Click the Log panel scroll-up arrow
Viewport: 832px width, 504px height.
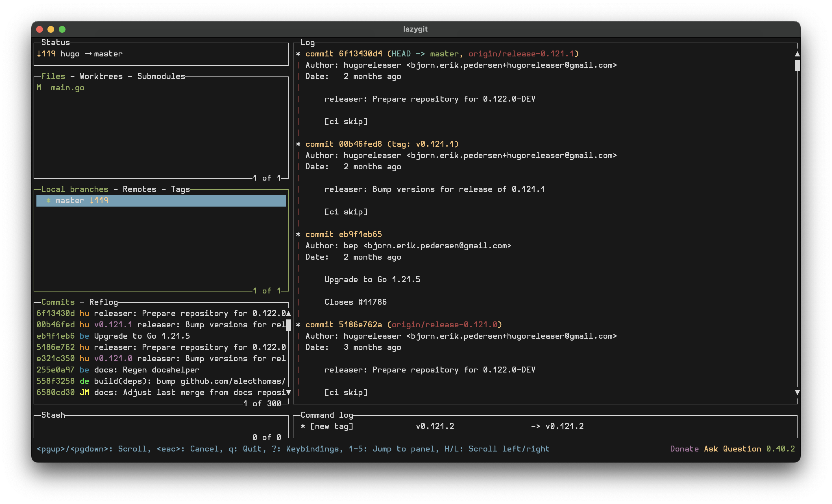(797, 54)
